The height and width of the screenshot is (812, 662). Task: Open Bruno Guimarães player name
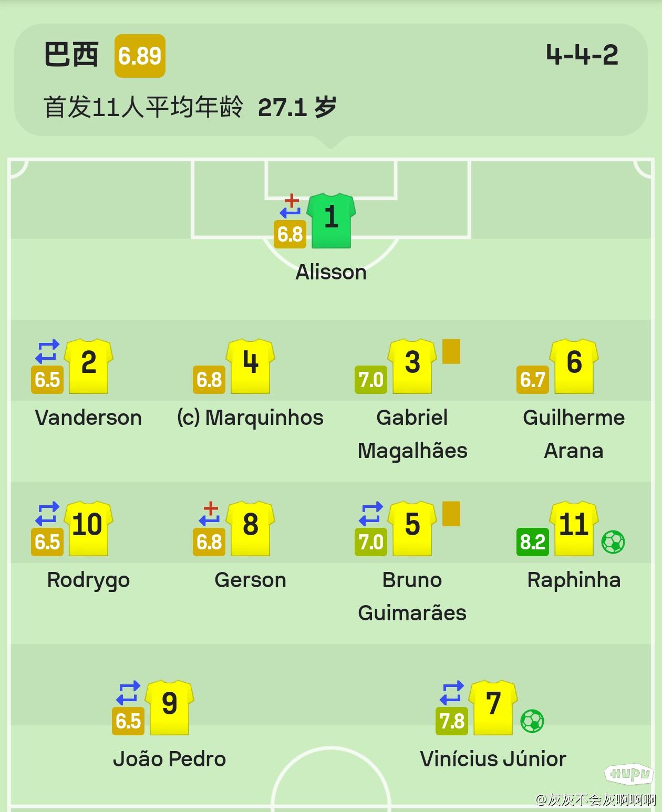[x=412, y=596]
